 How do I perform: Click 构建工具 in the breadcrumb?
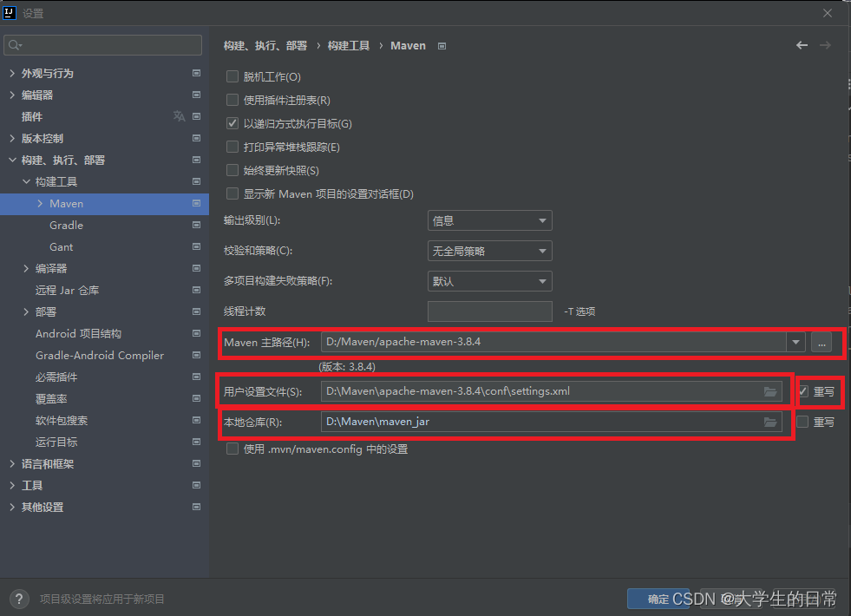[x=349, y=46]
